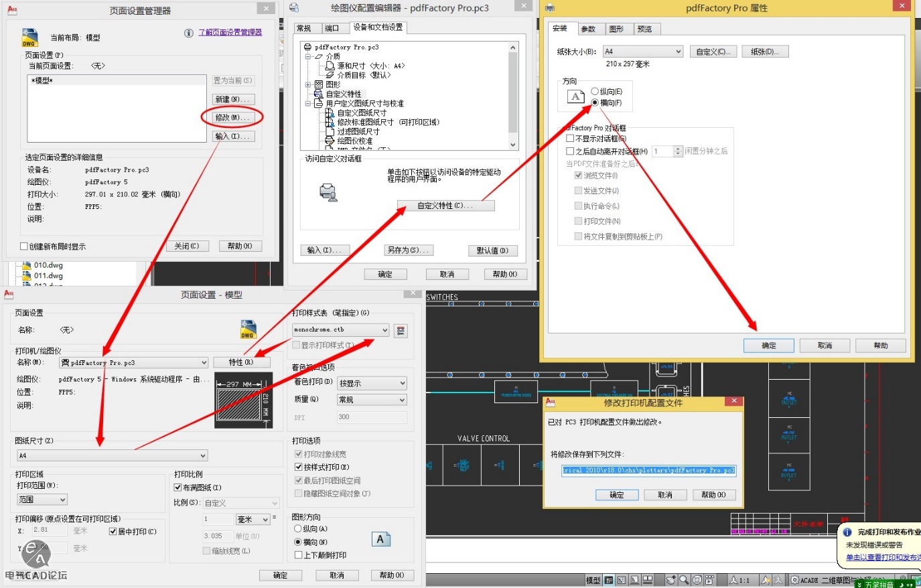Click the plot style table edit icon next to monochrome.ctb
This screenshot has width=921, height=588.
[401, 330]
